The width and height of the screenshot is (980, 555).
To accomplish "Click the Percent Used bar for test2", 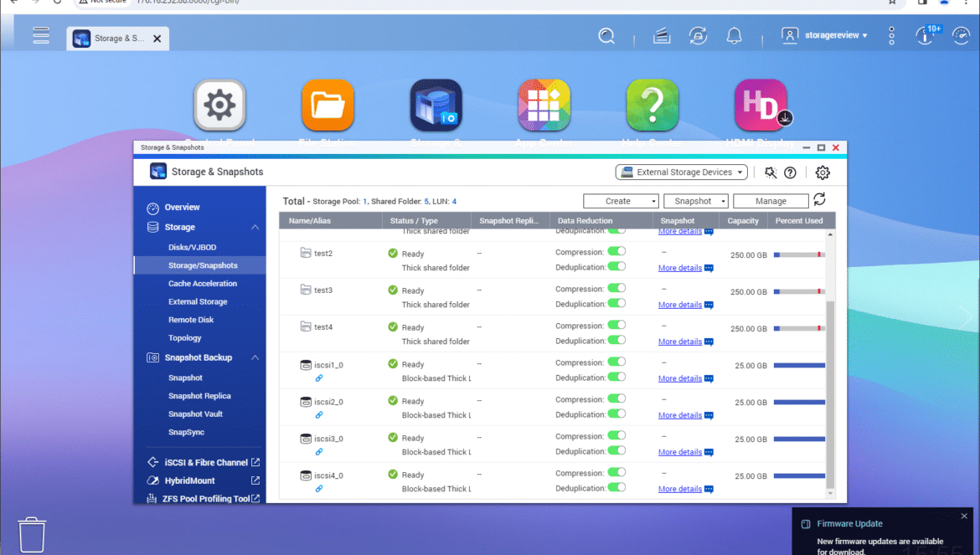I will click(x=799, y=254).
